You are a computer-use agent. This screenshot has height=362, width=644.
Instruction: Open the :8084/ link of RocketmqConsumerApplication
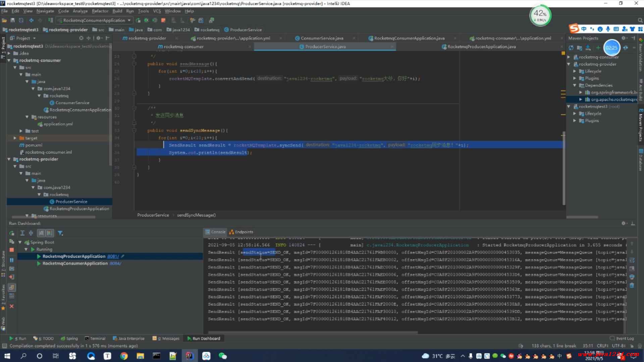tap(115, 263)
